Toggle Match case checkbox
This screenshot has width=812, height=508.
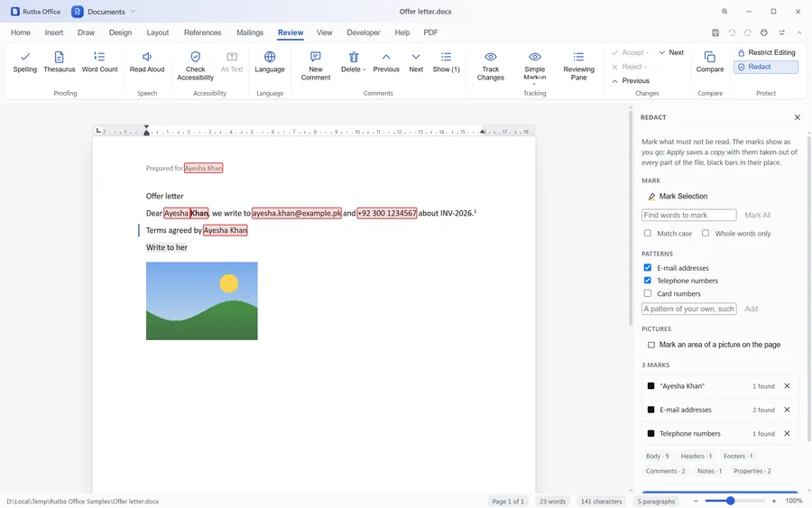647,233
